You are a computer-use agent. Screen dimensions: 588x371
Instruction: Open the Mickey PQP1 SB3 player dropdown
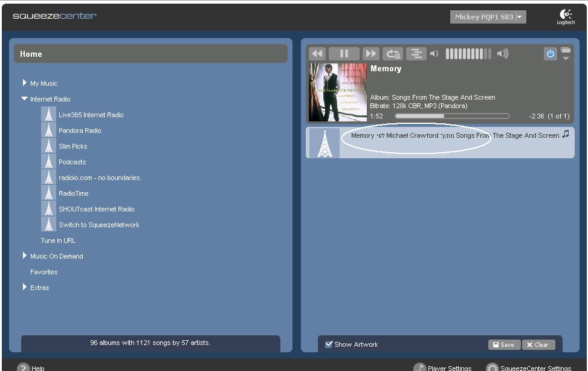488,17
